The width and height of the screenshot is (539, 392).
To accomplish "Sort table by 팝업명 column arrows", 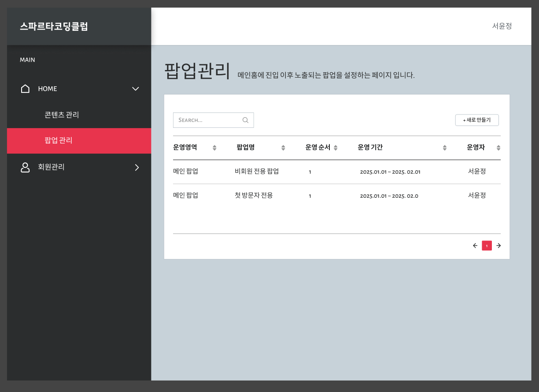I will (x=283, y=148).
